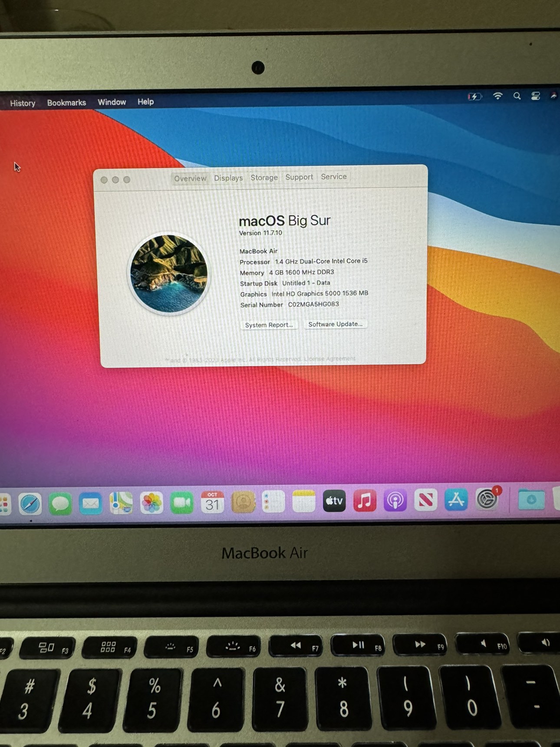Launch Reminders from the Dock
The width and height of the screenshot is (560, 747).
click(x=273, y=502)
